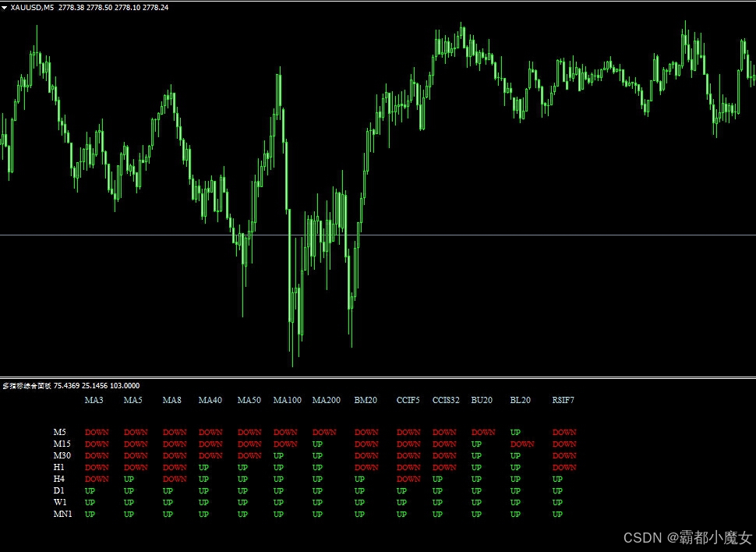Click the chart price values 2778.38 2778.50 2778.10 2778.24

113,7
